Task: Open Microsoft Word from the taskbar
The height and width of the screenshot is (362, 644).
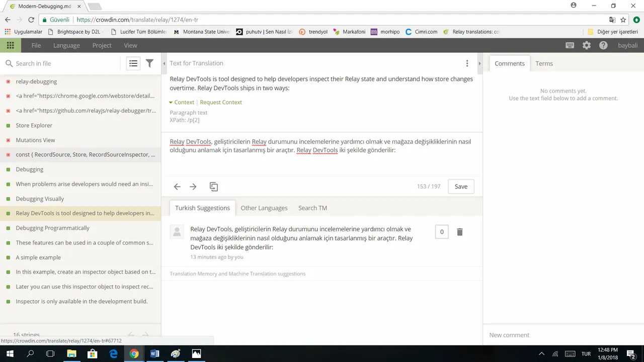Action: [x=154, y=353]
